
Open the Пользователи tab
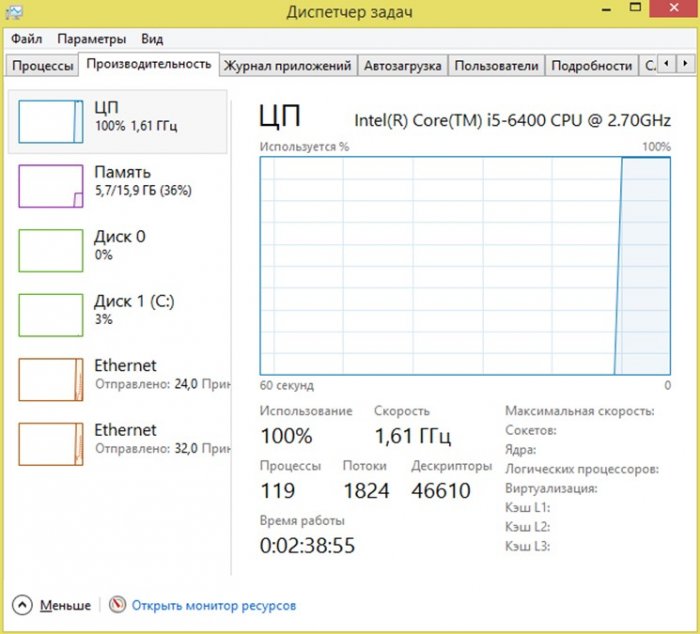click(x=496, y=66)
